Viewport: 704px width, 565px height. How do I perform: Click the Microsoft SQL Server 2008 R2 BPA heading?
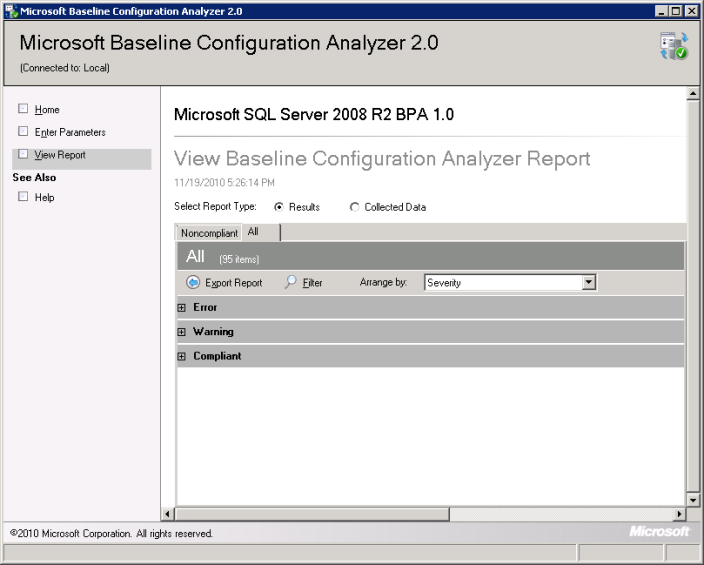point(314,115)
